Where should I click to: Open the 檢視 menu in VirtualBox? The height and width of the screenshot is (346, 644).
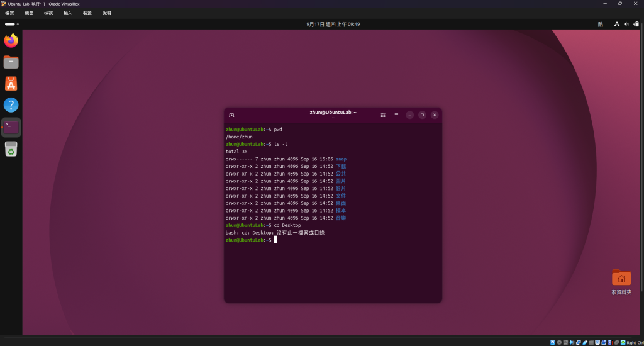click(x=48, y=13)
